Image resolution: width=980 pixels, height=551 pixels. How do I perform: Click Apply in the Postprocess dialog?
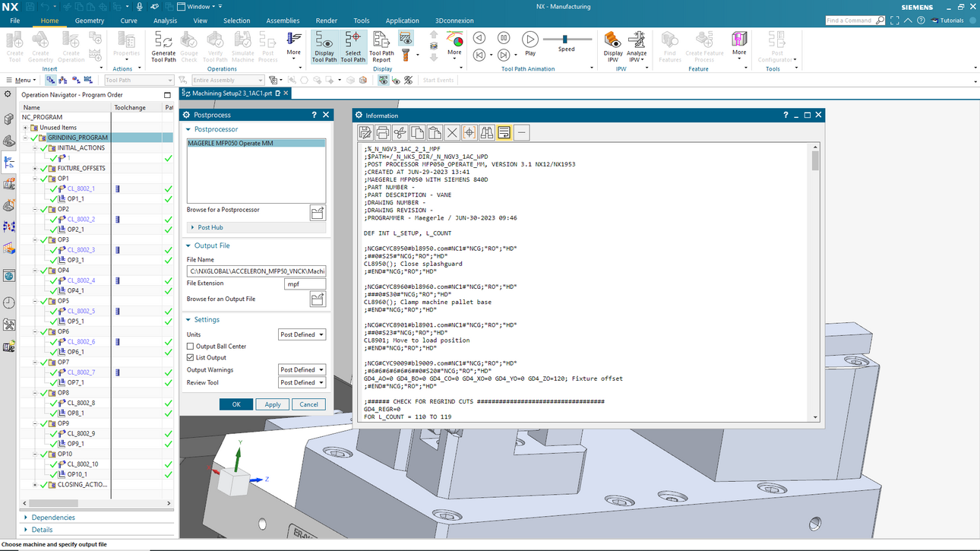(273, 404)
